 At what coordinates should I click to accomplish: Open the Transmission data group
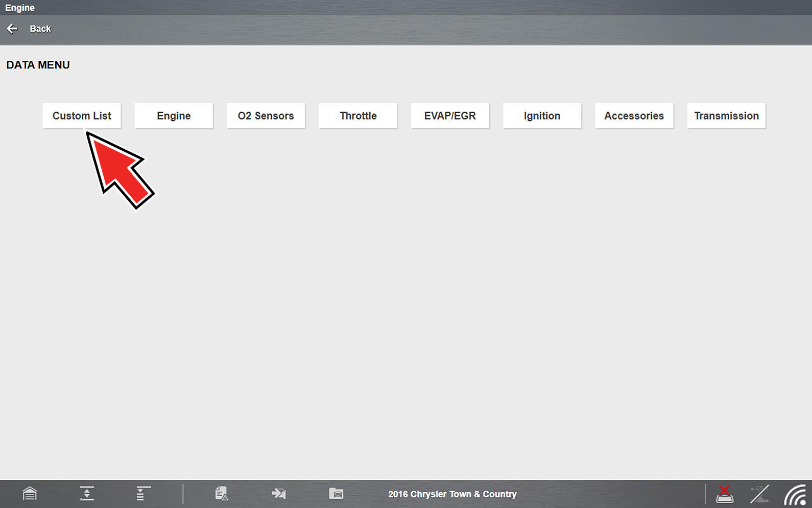(x=726, y=116)
